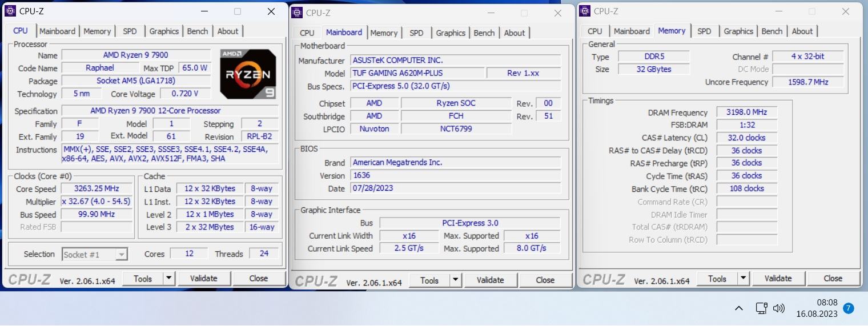
Task: Click the Close button in the Memory window
Action: click(833, 279)
